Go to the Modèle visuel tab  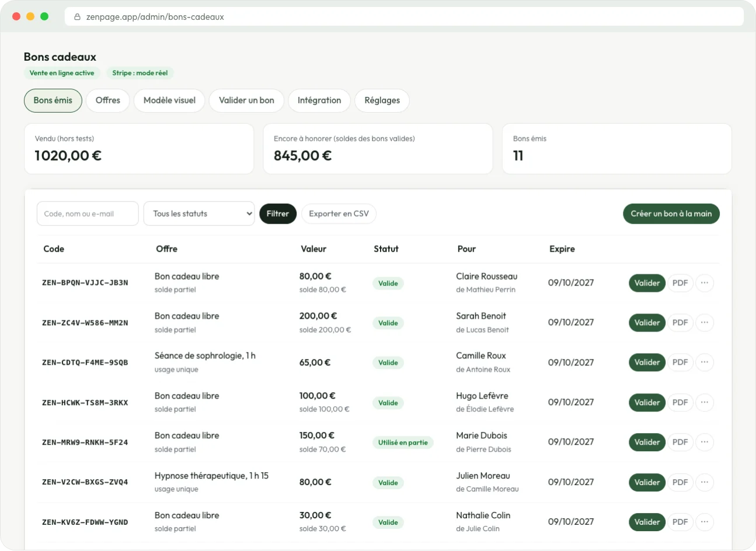point(169,100)
